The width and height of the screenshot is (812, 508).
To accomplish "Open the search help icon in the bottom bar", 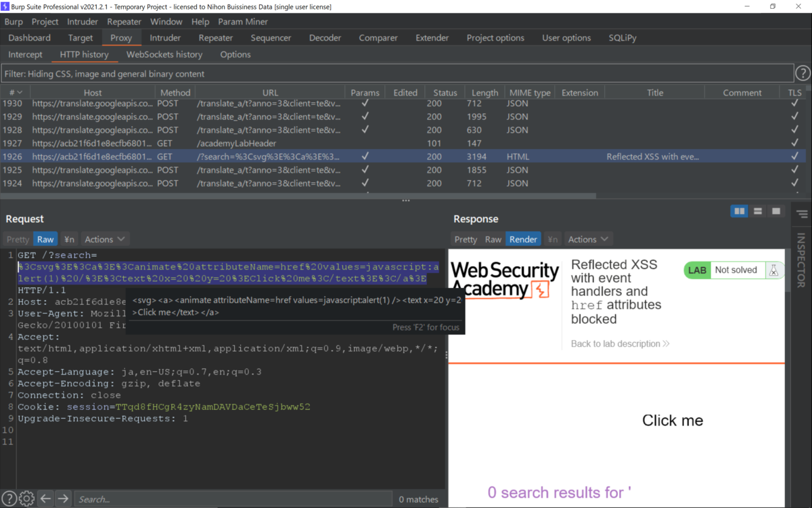I will [x=9, y=499].
